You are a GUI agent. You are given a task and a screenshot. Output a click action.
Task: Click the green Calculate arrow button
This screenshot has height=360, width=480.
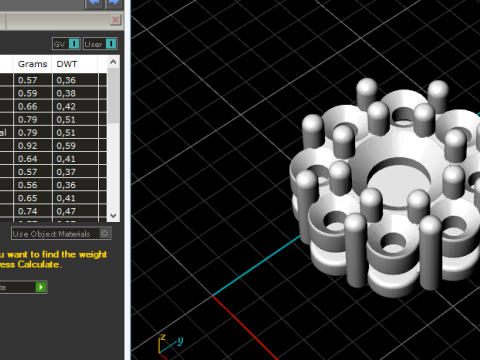pyautogui.click(x=41, y=287)
